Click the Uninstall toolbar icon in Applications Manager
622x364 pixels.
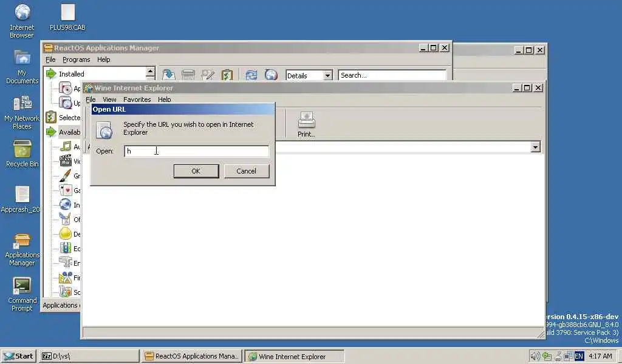pyautogui.click(x=188, y=75)
